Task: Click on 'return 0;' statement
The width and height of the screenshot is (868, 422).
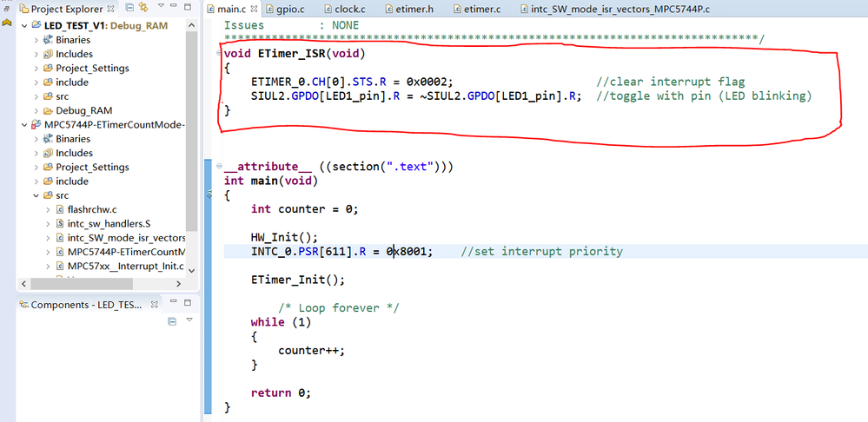Action: pos(281,393)
